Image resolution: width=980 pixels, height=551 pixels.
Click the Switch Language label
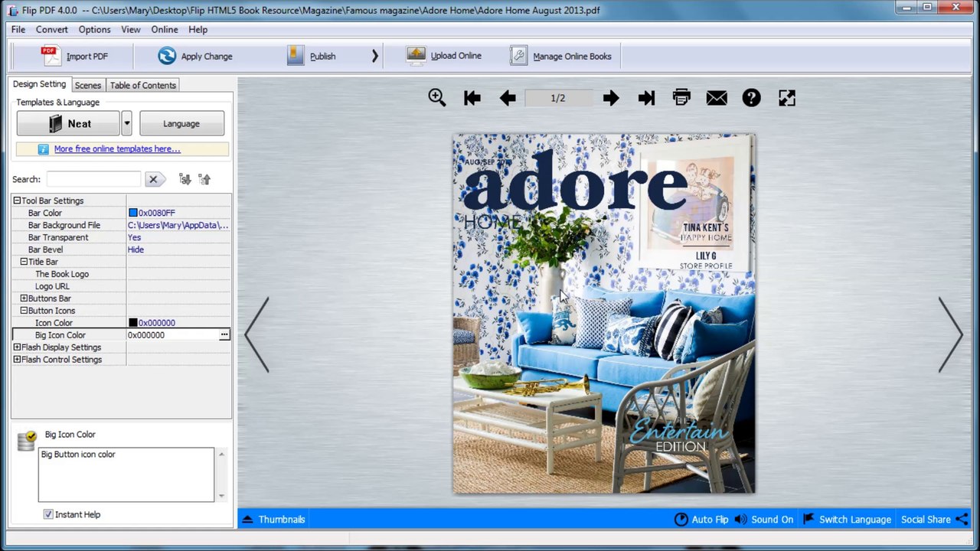click(x=855, y=520)
